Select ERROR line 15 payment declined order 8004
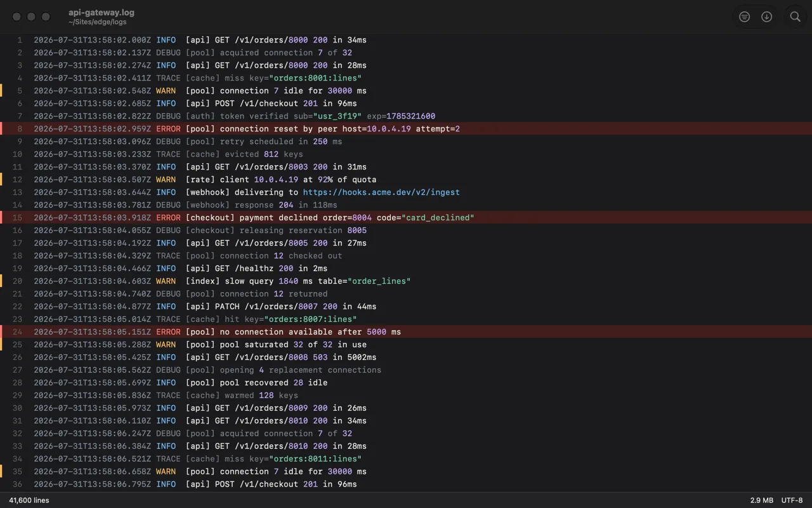 tap(406, 218)
